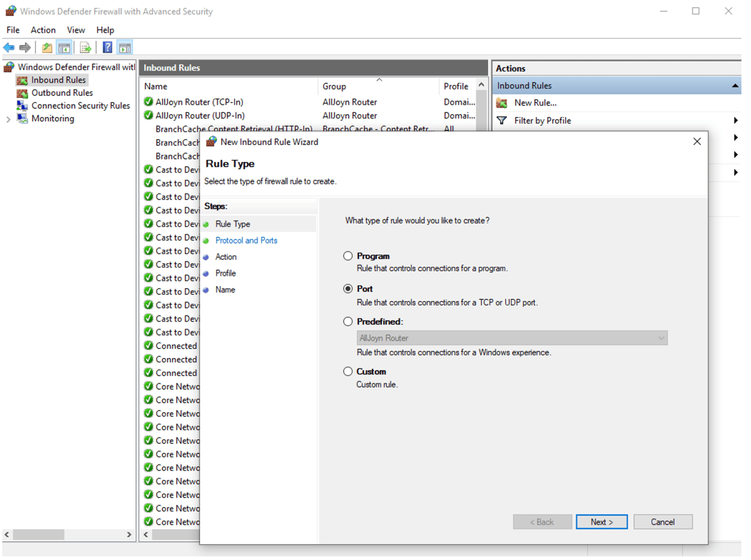The image size is (751, 560).
Task: Click the blue bullet beside the Profile step
Action: [206, 273]
